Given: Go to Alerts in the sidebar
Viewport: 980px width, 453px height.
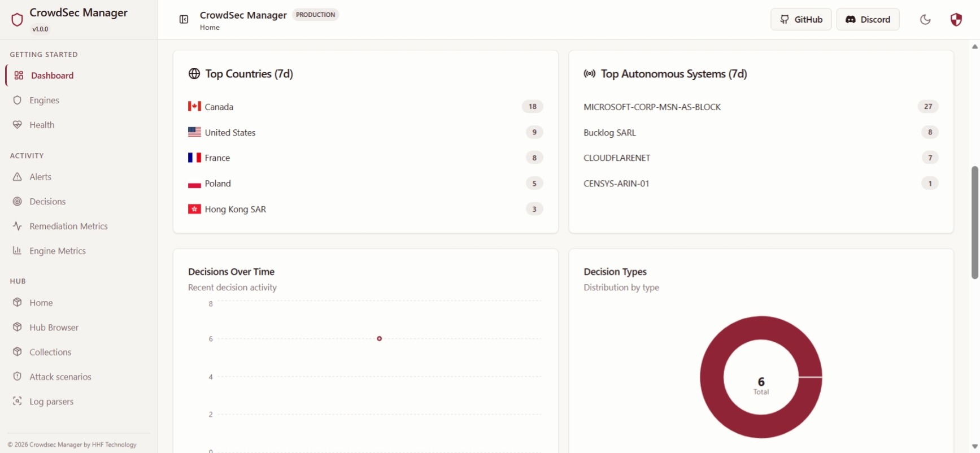Looking at the screenshot, I should 40,177.
